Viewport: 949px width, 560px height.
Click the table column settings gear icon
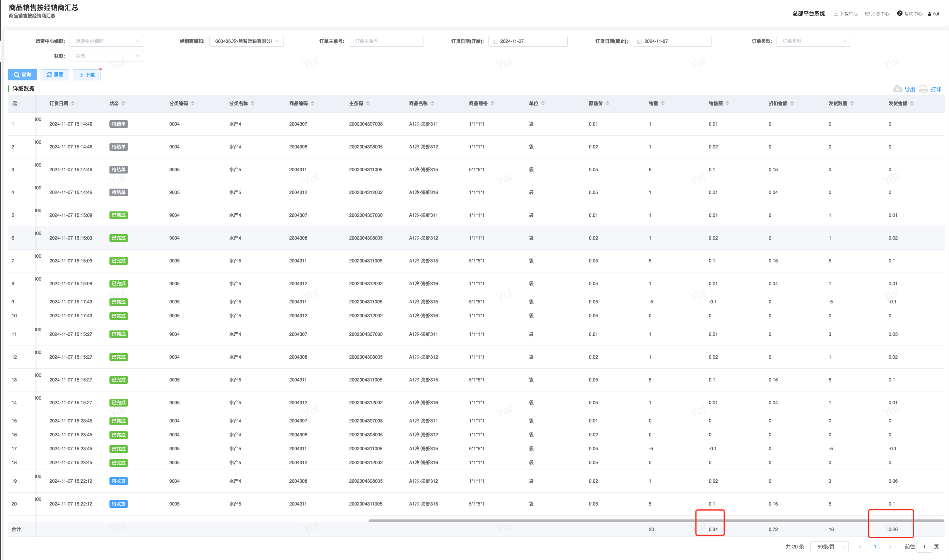point(15,104)
